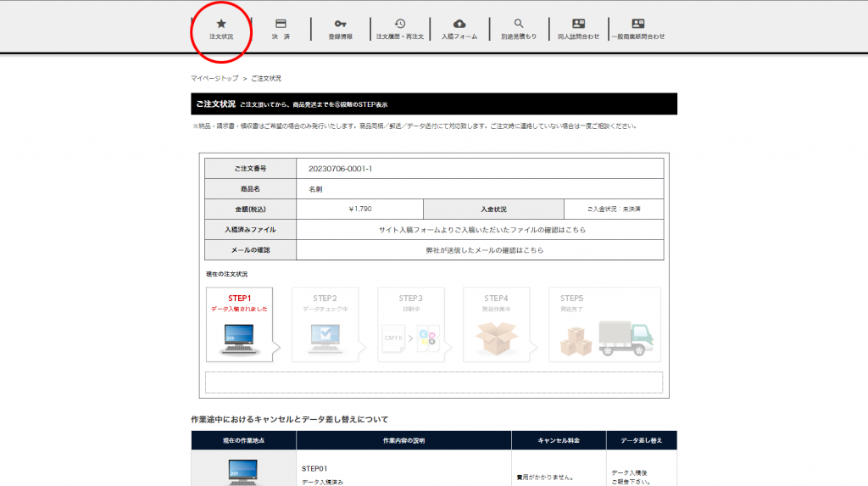Open 決済 via the credit card icon

tap(281, 24)
